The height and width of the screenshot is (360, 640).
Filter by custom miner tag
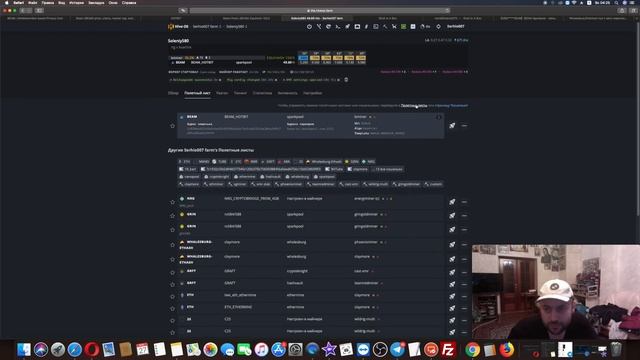433,184
